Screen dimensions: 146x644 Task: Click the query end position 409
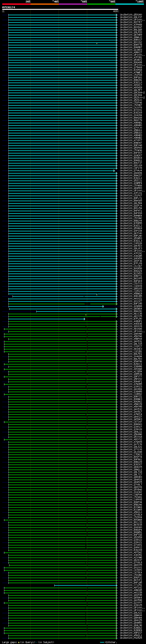pos(115,11)
